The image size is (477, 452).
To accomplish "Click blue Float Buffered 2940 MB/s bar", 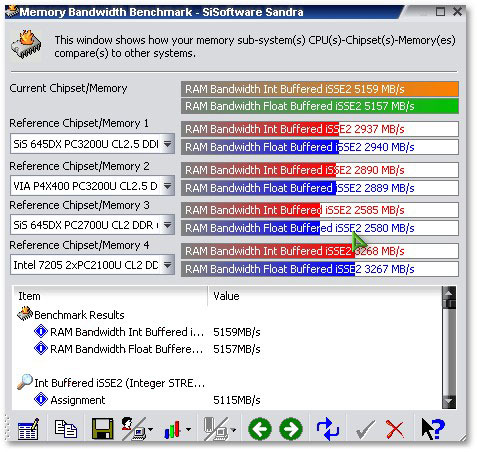I will tap(320, 147).
